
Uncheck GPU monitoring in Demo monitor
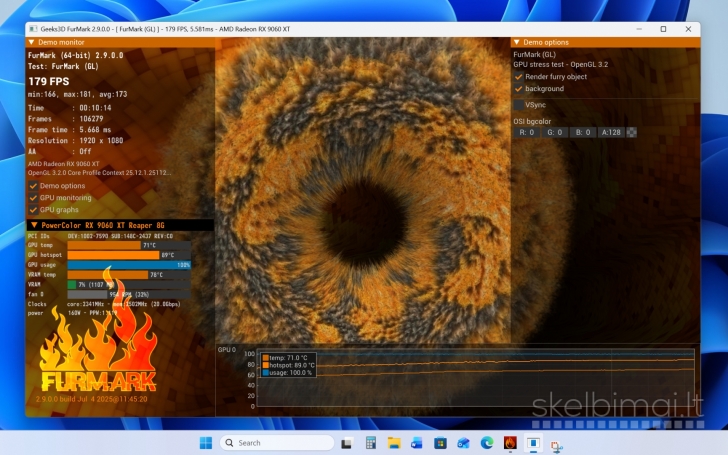tap(33, 198)
